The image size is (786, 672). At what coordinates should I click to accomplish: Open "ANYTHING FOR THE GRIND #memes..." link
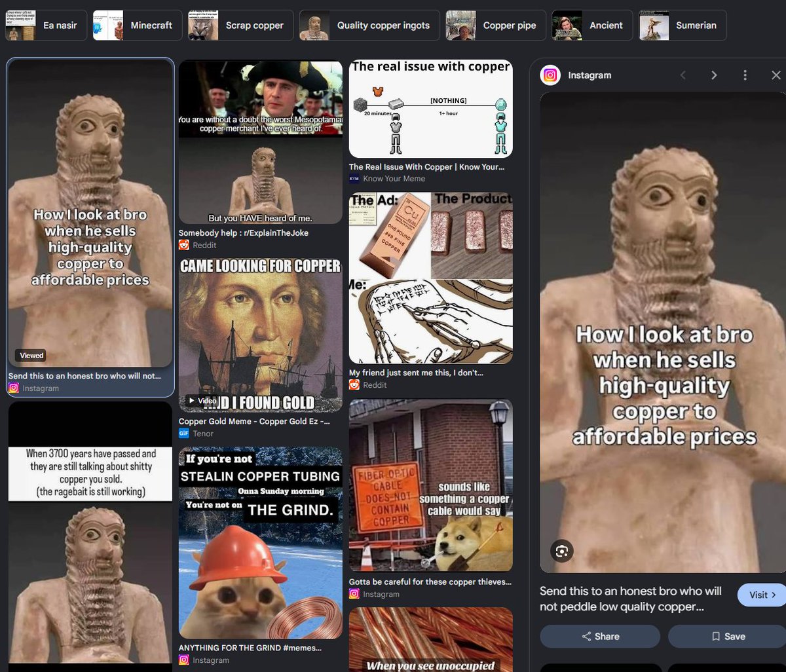point(250,648)
